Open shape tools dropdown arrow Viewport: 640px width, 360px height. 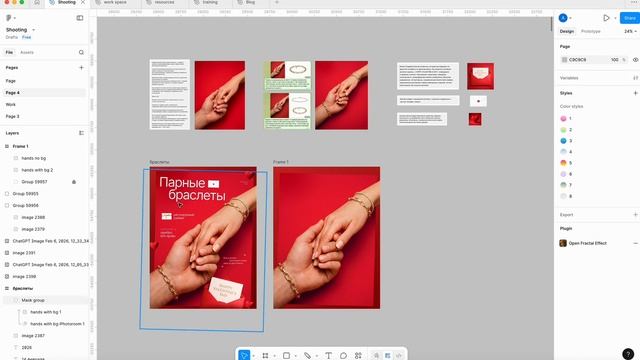[296, 356]
